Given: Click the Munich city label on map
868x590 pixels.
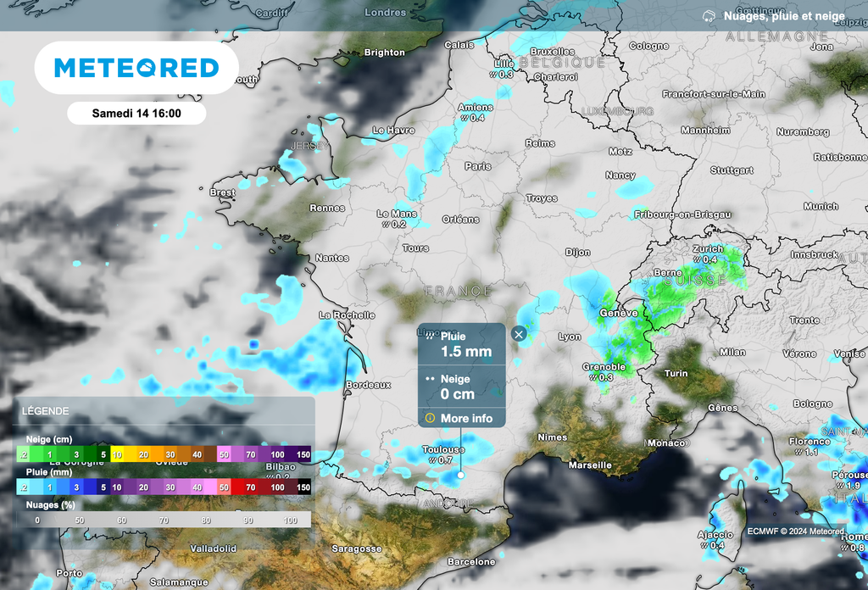Looking at the screenshot, I should [821, 207].
